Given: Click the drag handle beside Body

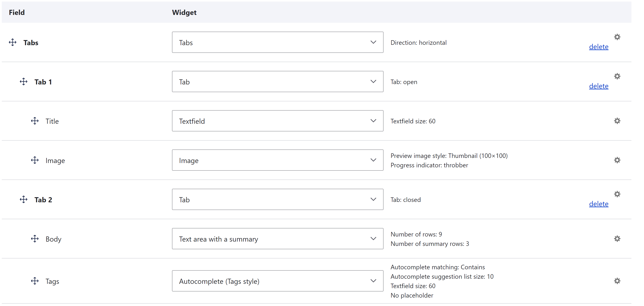Looking at the screenshot, I should (x=35, y=239).
